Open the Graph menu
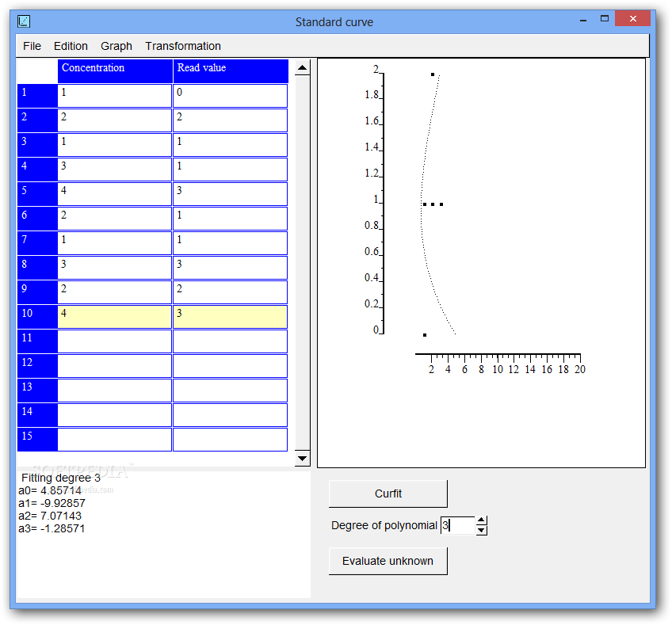The width and height of the screenshot is (672, 625). [x=116, y=46]
